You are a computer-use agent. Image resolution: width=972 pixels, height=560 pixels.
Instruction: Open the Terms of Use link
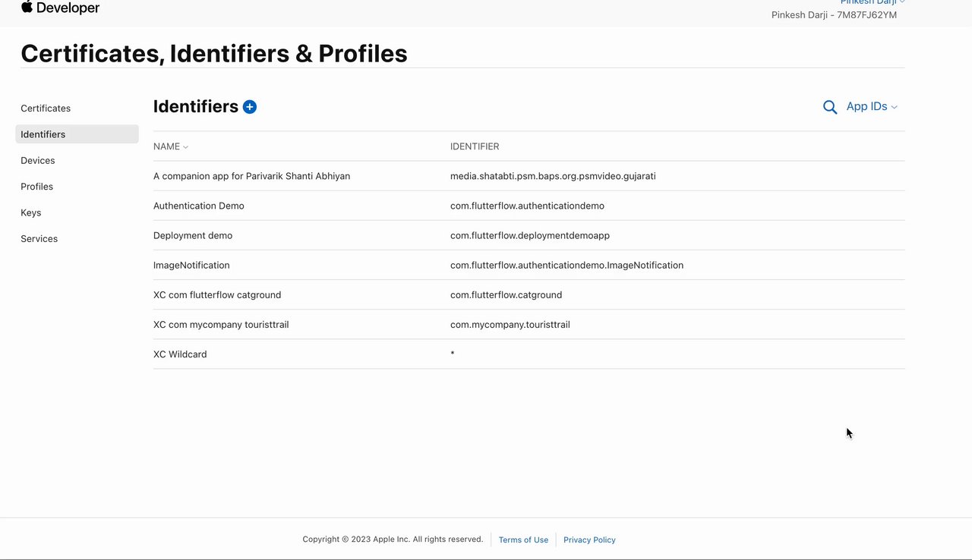coord(523,540)
